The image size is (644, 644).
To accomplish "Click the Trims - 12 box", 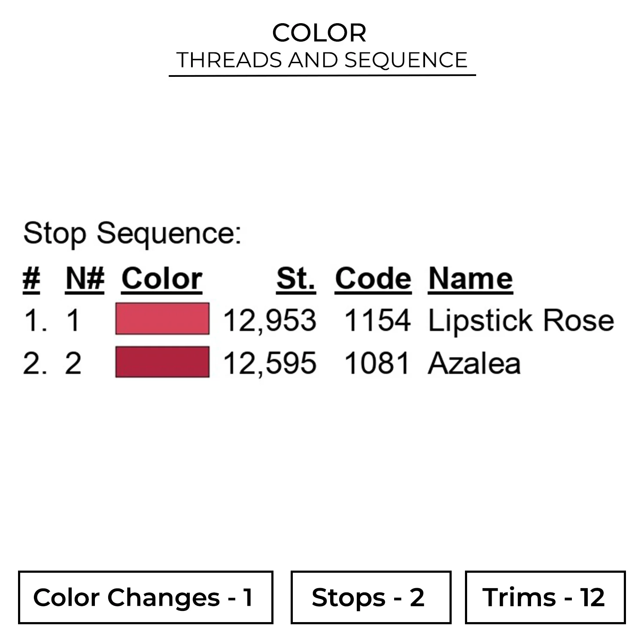I will 545,597.
